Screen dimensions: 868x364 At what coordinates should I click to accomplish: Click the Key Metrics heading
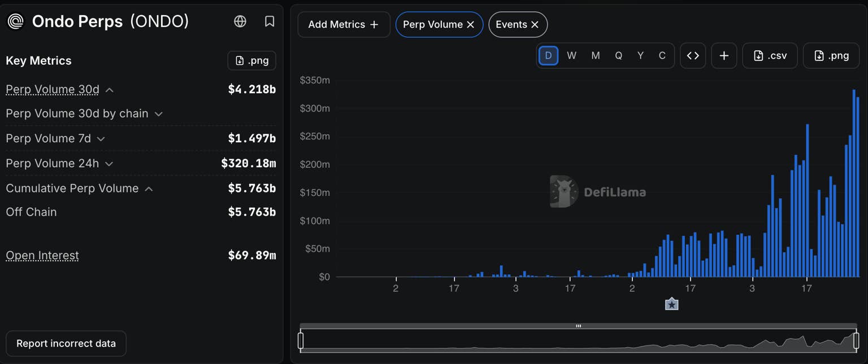pyautogui.click(x=38, y=61)
